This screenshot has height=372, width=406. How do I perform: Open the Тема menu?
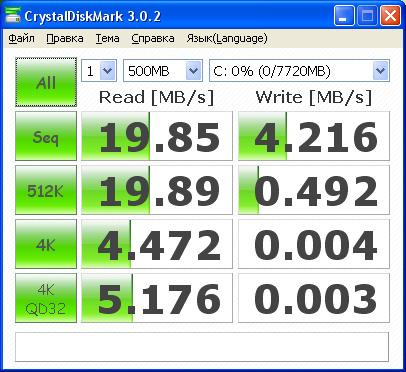tap(107, 38)
